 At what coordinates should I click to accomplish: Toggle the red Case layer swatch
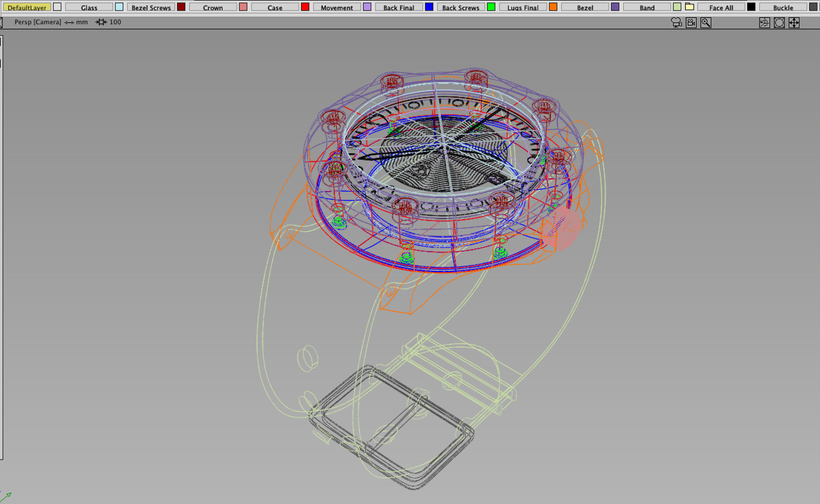click(305, 7)
